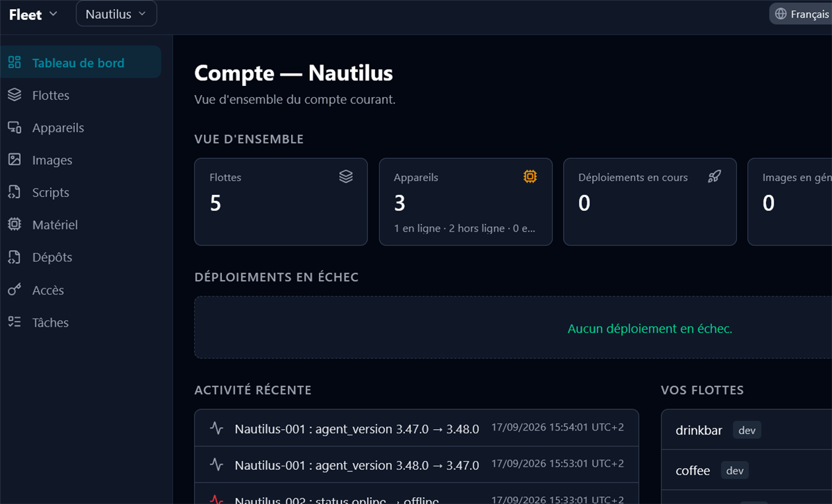Open the Nautilus account selector dropdown
832x504 pixels.
[116, 14]
